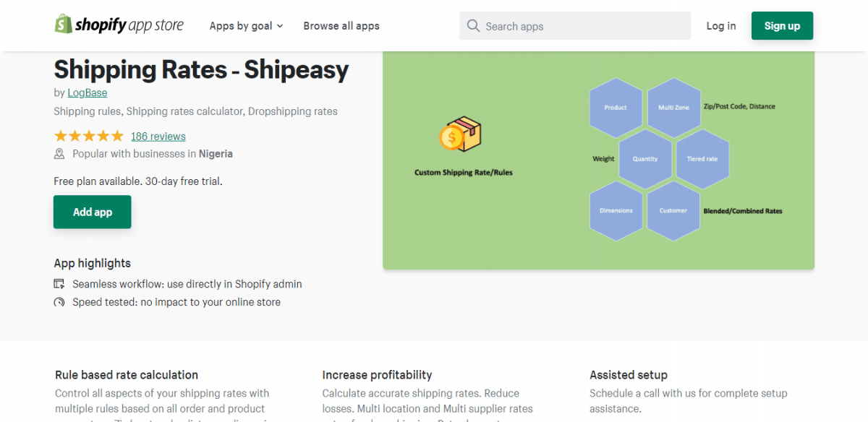
Task: Open the 186 reviews link
Action: point(158,137)
